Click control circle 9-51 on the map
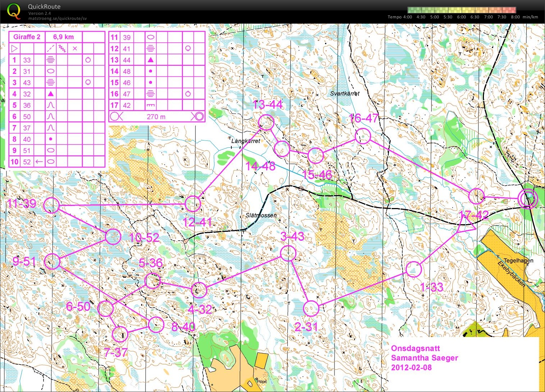The image size is (545, 392). click(x=52, y=261)
